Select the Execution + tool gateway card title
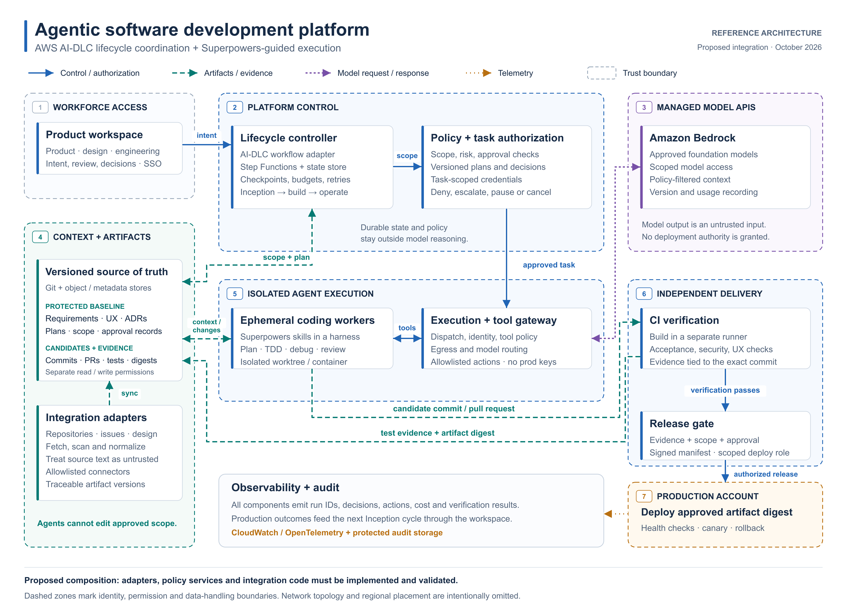Image resolution: width=851 pixels, height=616 pixels. coord(494,320)
